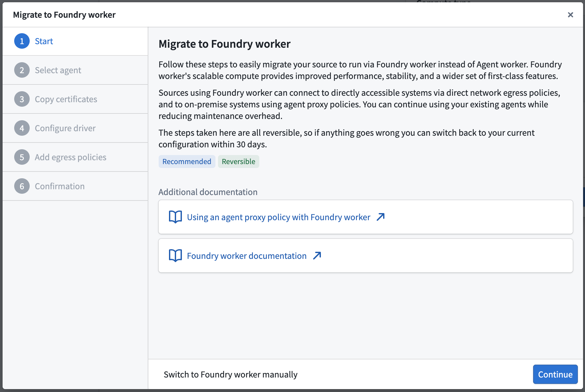The height and width of the screenshot is (392, 585).
Task: Click the dialog title in header bar
Action: (64, 15)
